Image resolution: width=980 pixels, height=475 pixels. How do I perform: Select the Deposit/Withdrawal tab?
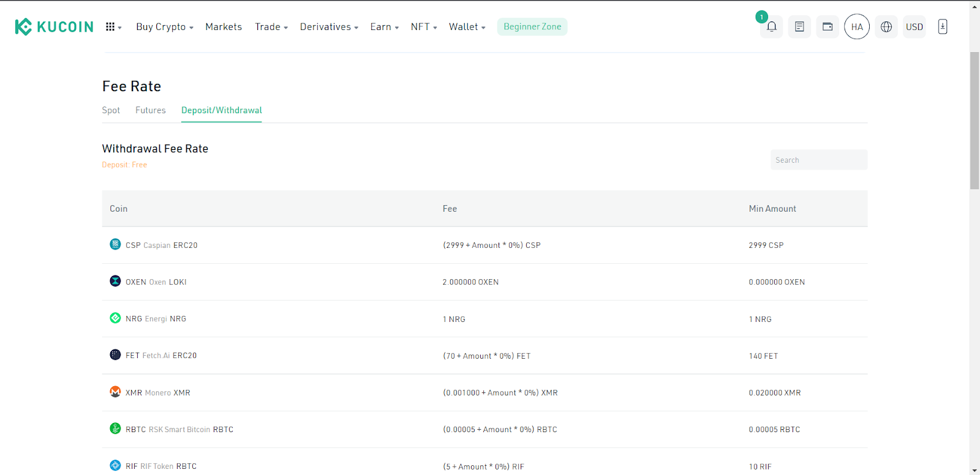click(222, 110)
